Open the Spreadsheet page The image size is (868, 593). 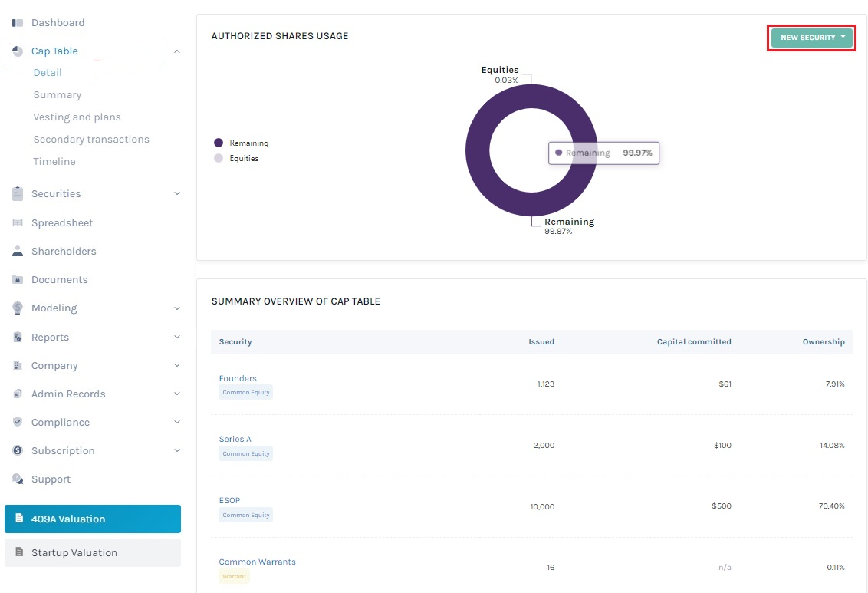[62, 222]
